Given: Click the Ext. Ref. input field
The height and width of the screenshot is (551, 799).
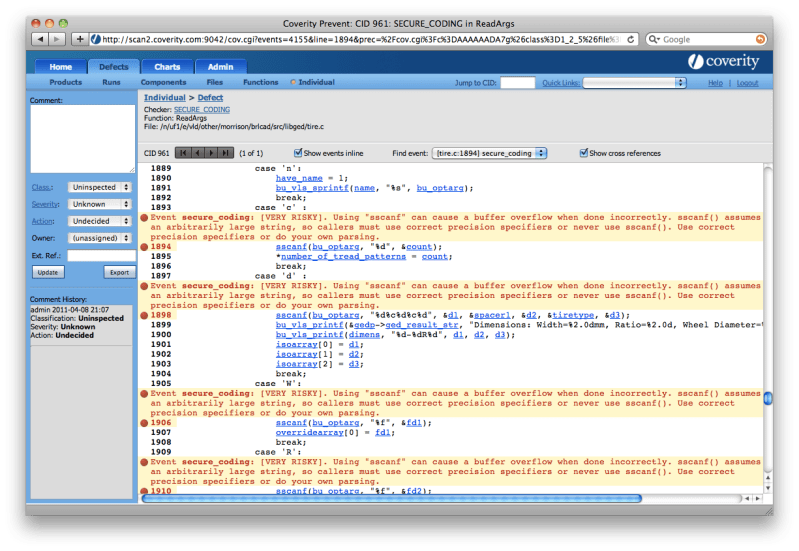Looking at the screenshot, I should tap(101, 255).
